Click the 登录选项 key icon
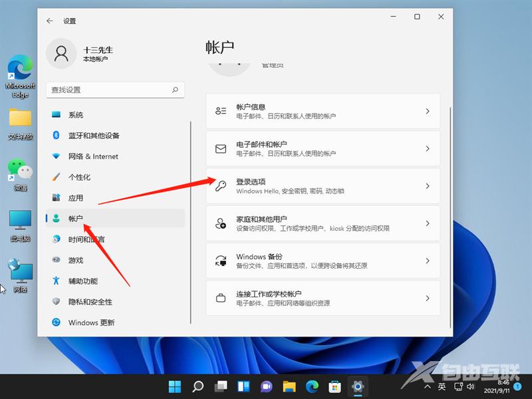 coord(221,186)
